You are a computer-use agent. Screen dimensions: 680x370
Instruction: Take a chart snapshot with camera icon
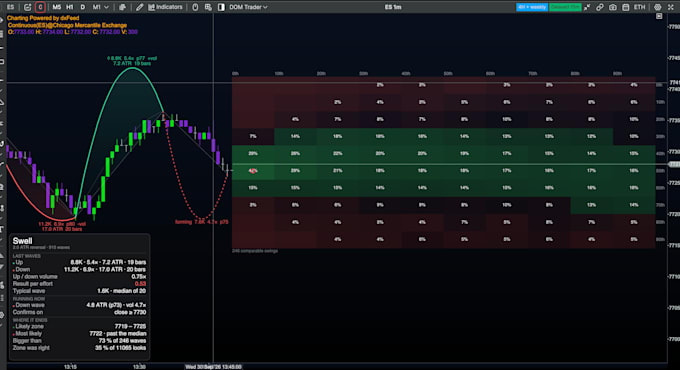pos(613,7)
